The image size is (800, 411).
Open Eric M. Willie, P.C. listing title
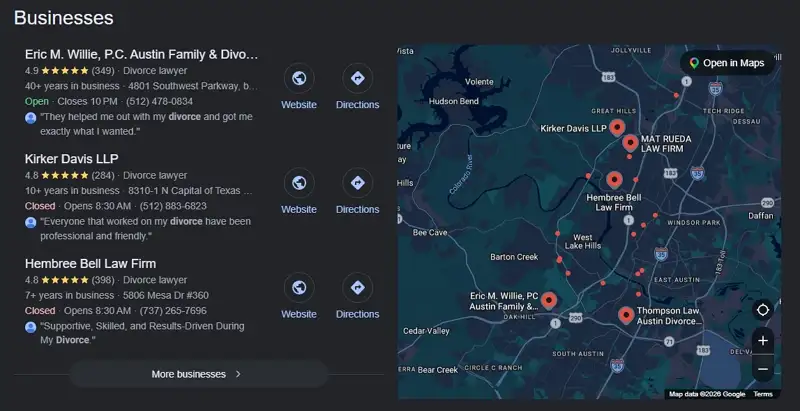pos(141,55)
